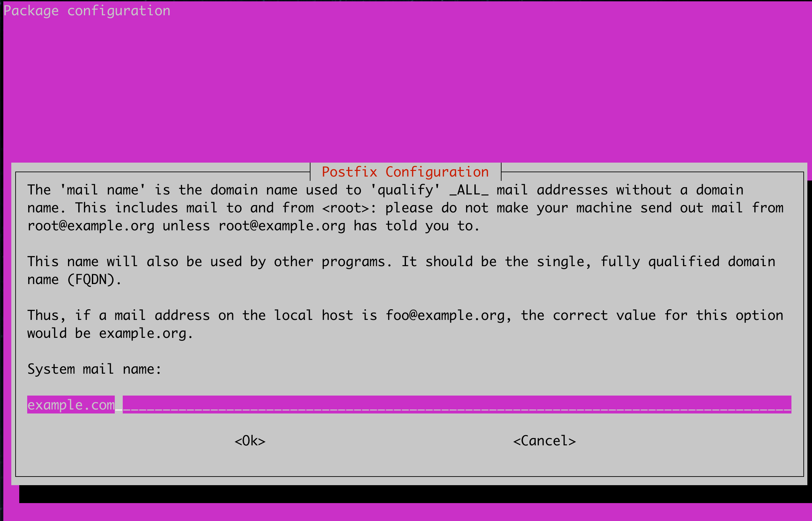Viewport: 812px width, 521px height.
Task: Click the 'name (FQDN).' text
Action: pyautogui.click(x=74, y=279)
